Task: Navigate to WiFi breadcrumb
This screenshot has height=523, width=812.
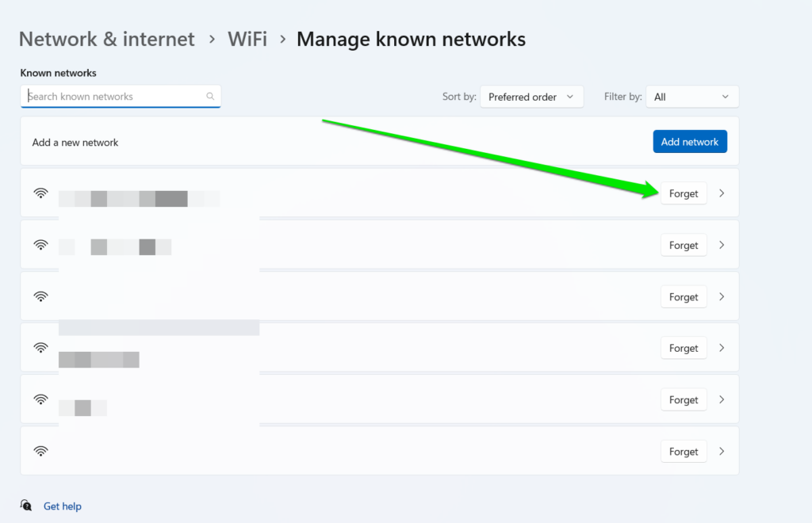Action: tap(247, 39)
